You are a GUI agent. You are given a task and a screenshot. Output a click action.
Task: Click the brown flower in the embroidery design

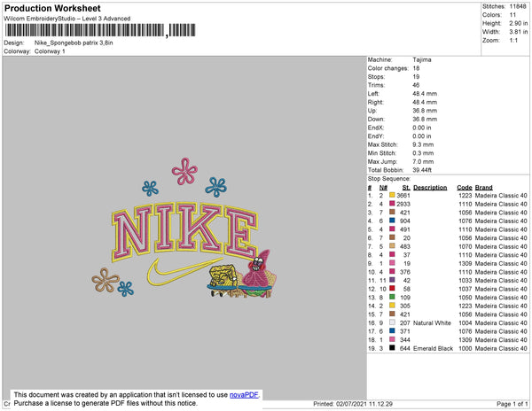[x=106, y=280]
